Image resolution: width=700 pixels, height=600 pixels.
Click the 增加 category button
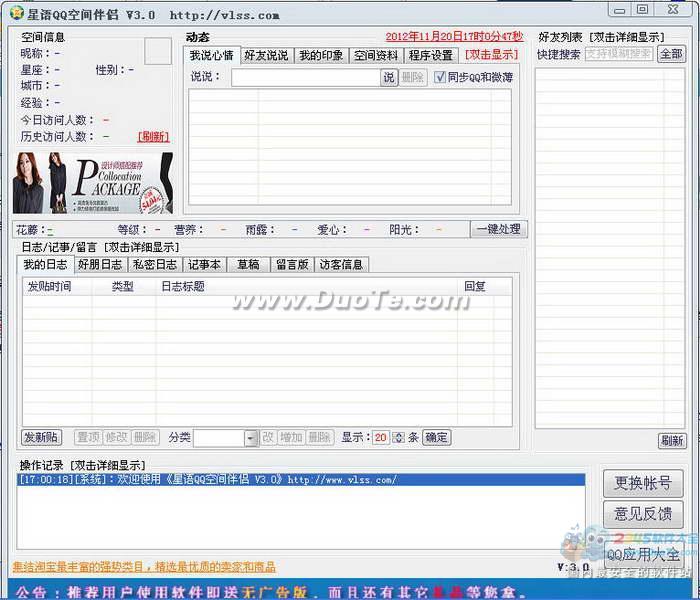pos(291,437)
